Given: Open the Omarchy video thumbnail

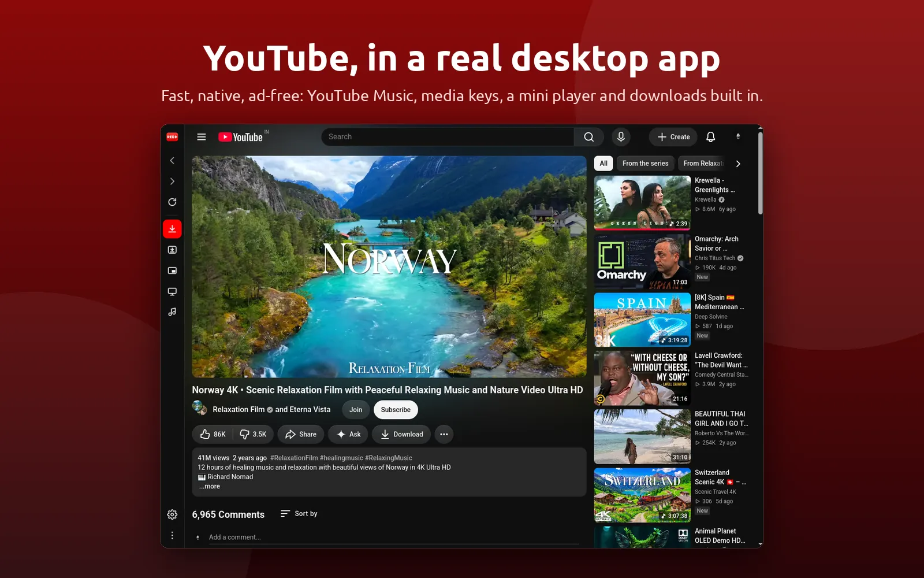Looking at the screenshot, I should (x=642, y=261).
